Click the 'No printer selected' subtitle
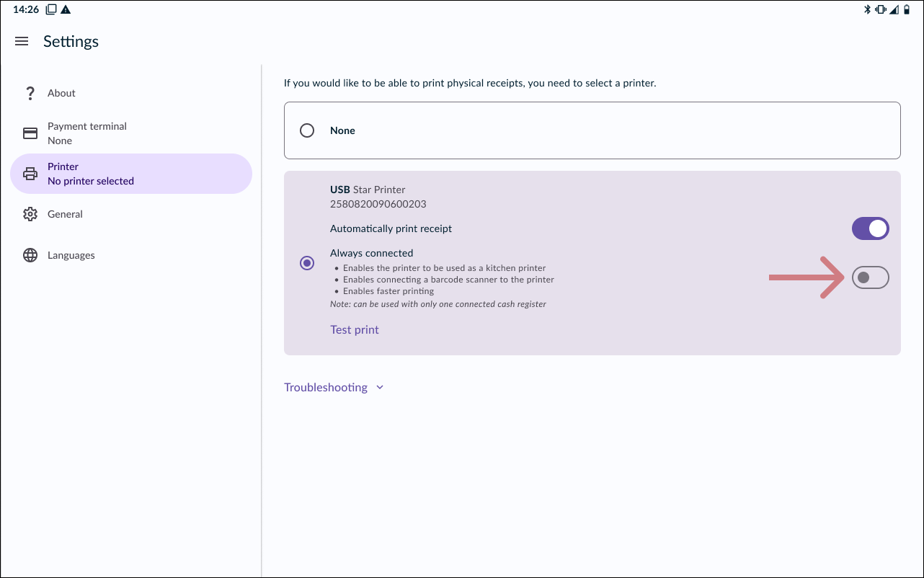 tap(91, 181)
